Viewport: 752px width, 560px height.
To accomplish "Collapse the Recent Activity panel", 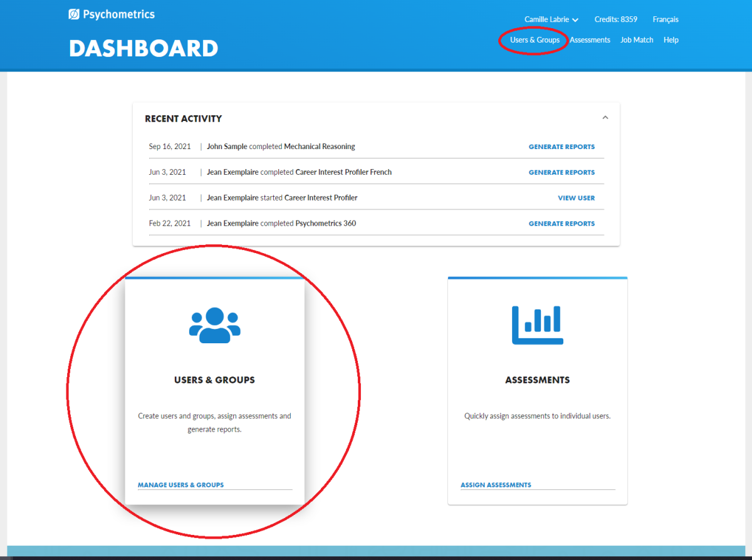I will [605, 117].
